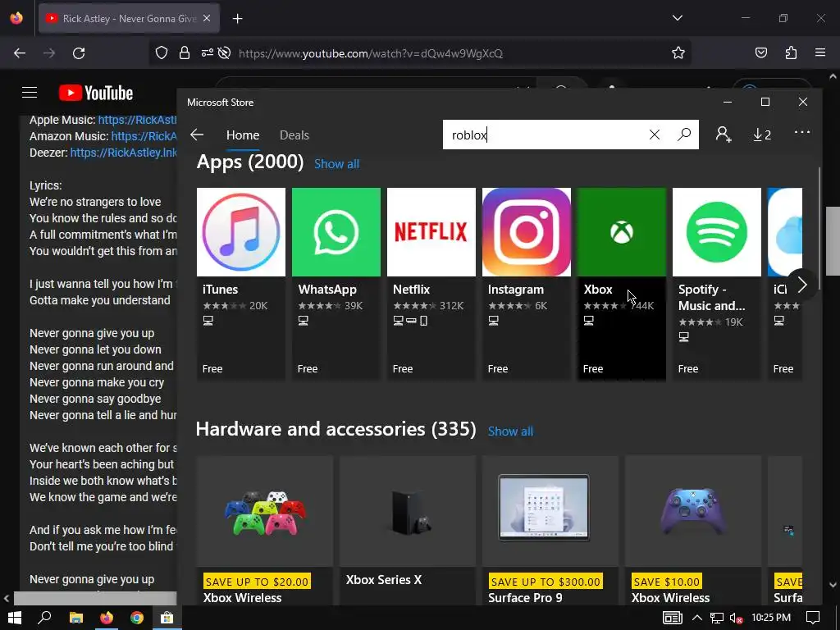
Task: Click the Firefox tracking protection shield
Action: (x=162, y=53)
